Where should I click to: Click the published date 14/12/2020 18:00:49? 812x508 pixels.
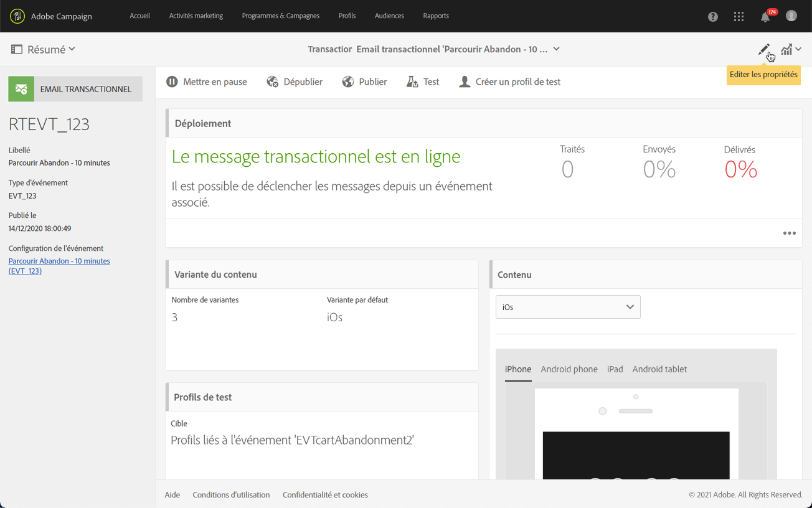(40, 228)
